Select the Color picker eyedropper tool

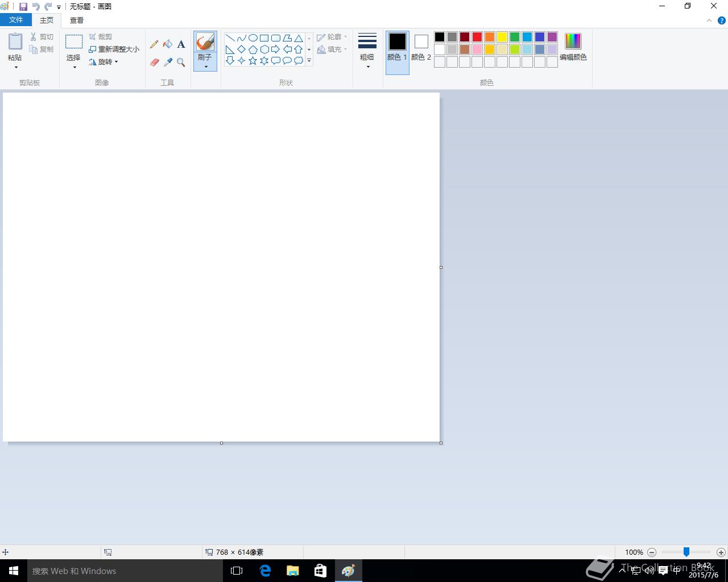coord(168,63)
